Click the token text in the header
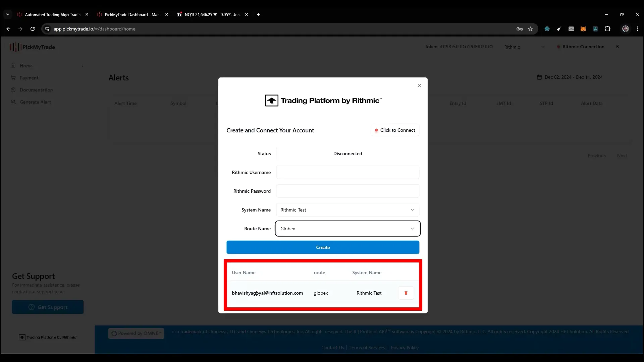The width and height of the screenshot is (644, 362). (459, 47)
